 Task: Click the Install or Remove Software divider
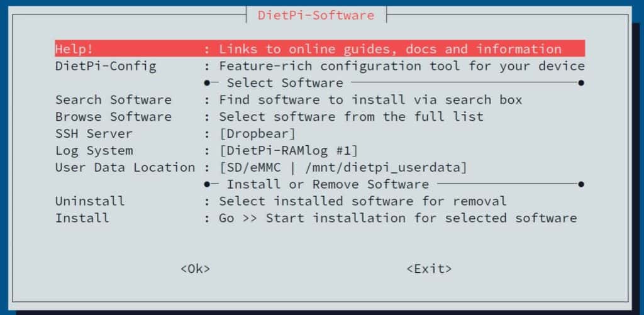click(328, 185)
